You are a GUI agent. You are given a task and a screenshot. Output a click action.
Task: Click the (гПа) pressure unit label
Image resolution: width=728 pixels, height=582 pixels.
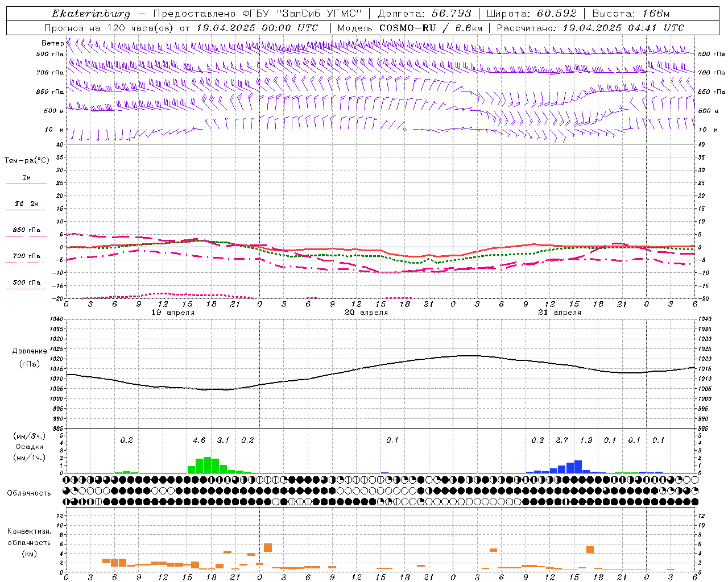[30, 364]
